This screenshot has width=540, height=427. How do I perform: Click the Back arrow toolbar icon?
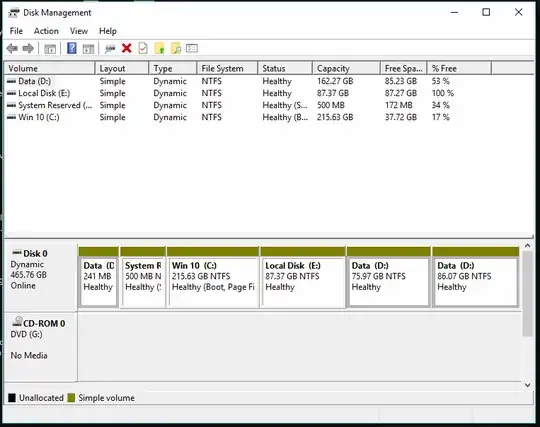coord(12,49)
